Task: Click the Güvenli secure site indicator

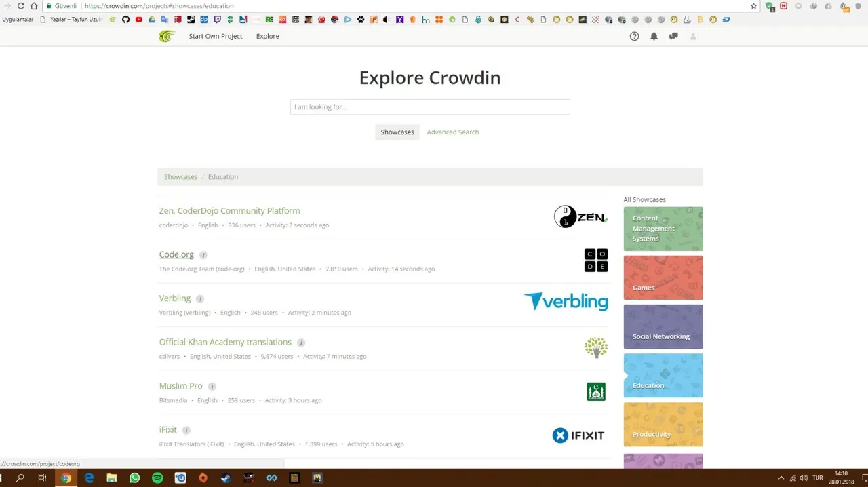Action: [x=61, y=6]
